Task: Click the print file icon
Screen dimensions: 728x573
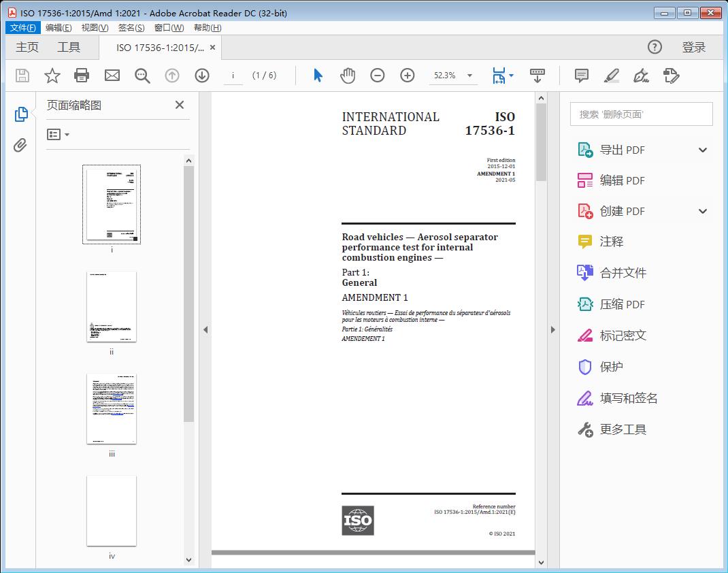Action: click(82, 76)
